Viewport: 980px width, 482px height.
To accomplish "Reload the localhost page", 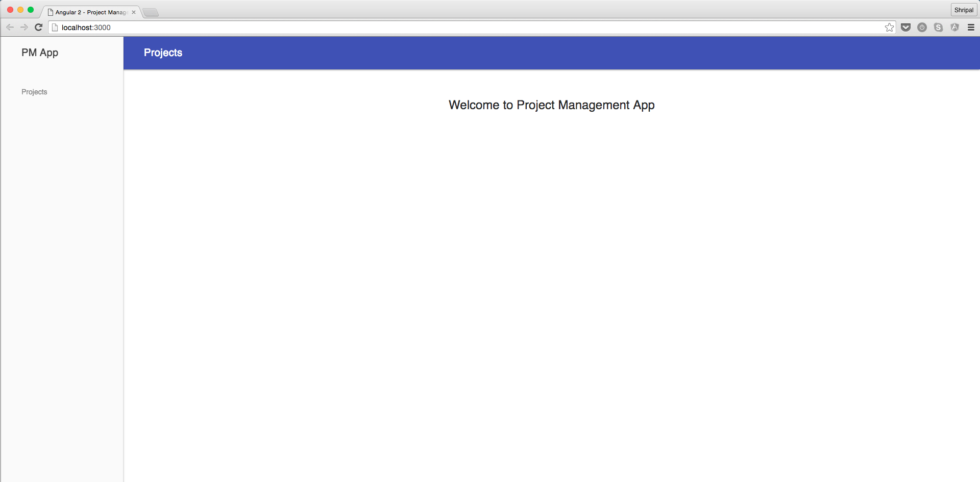I will point(38,28).
